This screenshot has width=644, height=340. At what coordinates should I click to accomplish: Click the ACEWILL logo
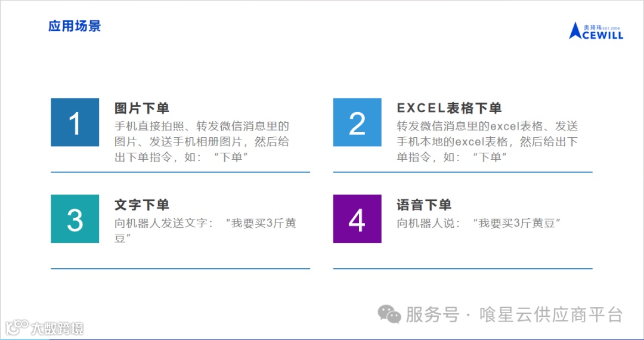click(596, 31)
